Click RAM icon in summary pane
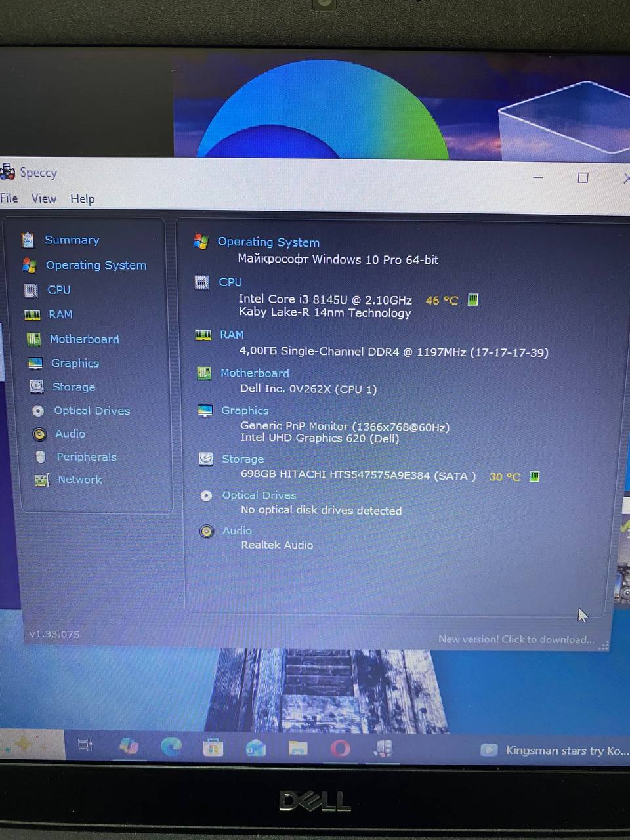 click(203, 335)
